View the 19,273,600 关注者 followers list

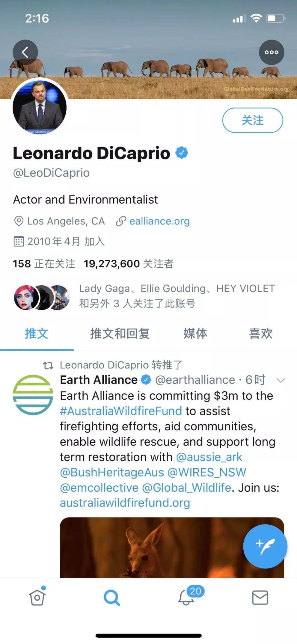click(128, 264)
